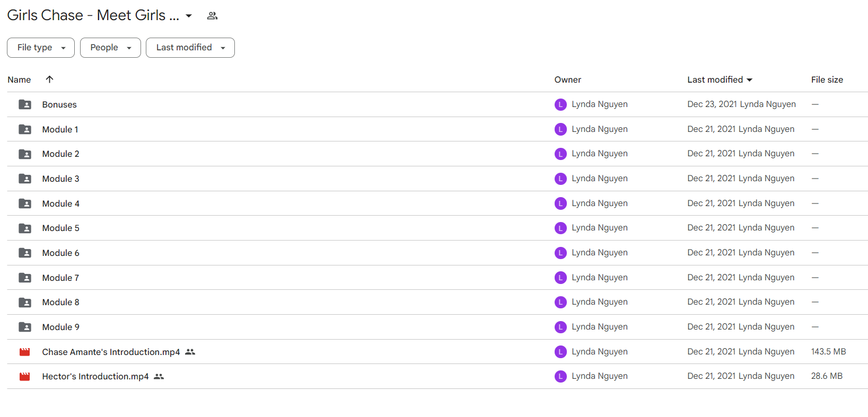Click the 143.5 MB file size value
Image resolution: width=868 pixels, height=417 pixels.
point(829,351)
